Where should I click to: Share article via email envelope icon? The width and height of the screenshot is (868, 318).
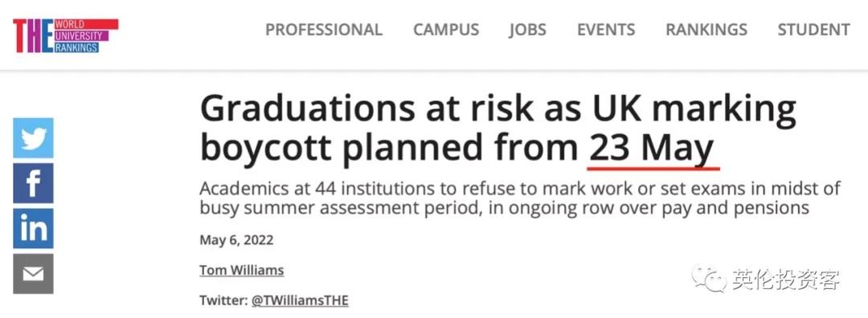pos(33,274)
